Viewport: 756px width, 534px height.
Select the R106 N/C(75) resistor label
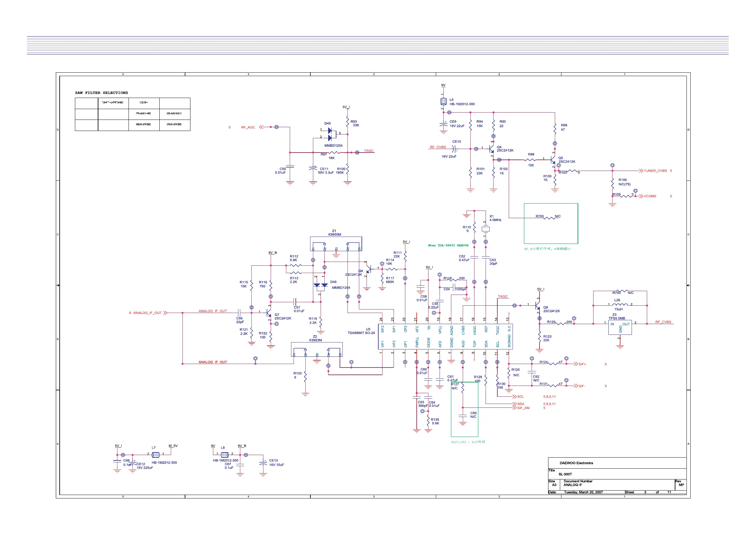pos(624,182)
